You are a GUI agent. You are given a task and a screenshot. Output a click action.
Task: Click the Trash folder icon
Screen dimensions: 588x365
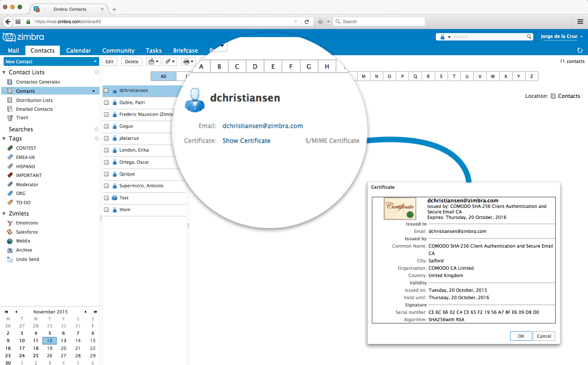(x=10, y=118)
